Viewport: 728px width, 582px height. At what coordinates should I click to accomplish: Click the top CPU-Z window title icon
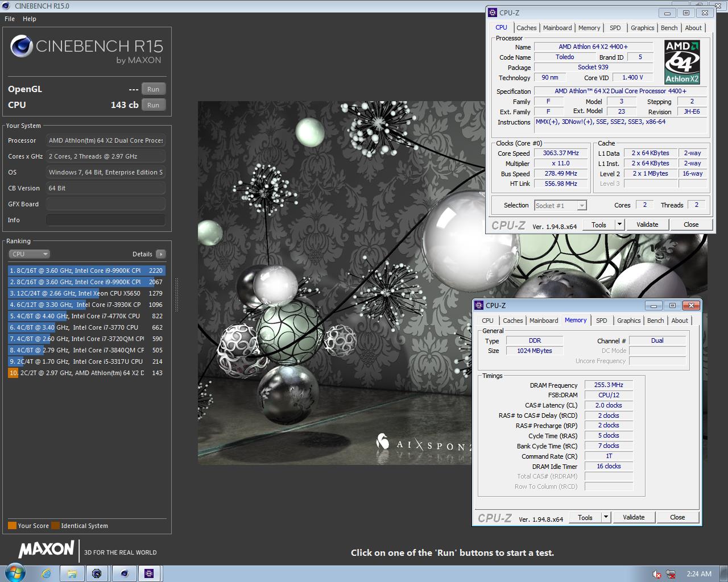[493, 13]
